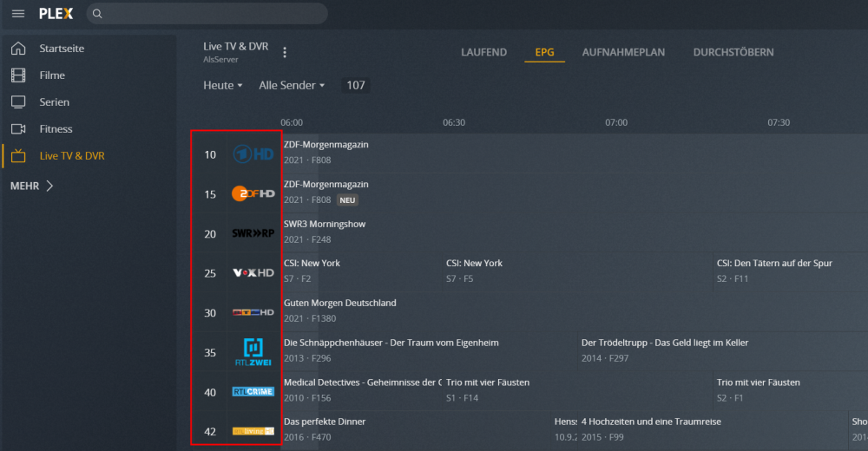
Task: Switch to the EPG tab
Action: [544, 53]
